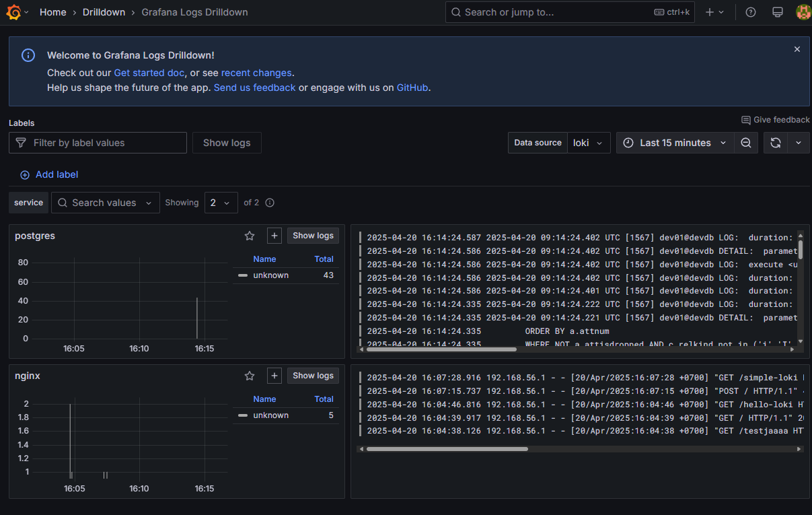Viewport: 812px width, 515px height.
Task: Navigate to Home in the breadcrumb
Action: (53, 12)
